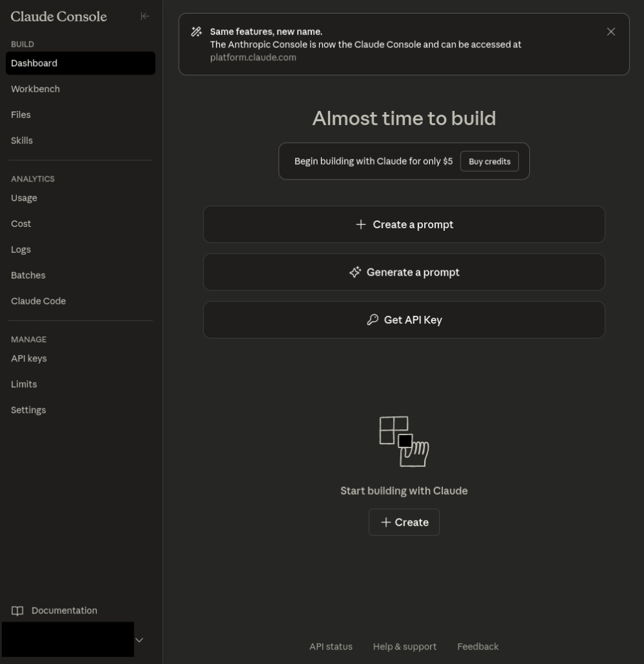Click the key icon on Get API Key
This screenshot has height=664, width=644.
pyautogui.click(x=372, y=320)
